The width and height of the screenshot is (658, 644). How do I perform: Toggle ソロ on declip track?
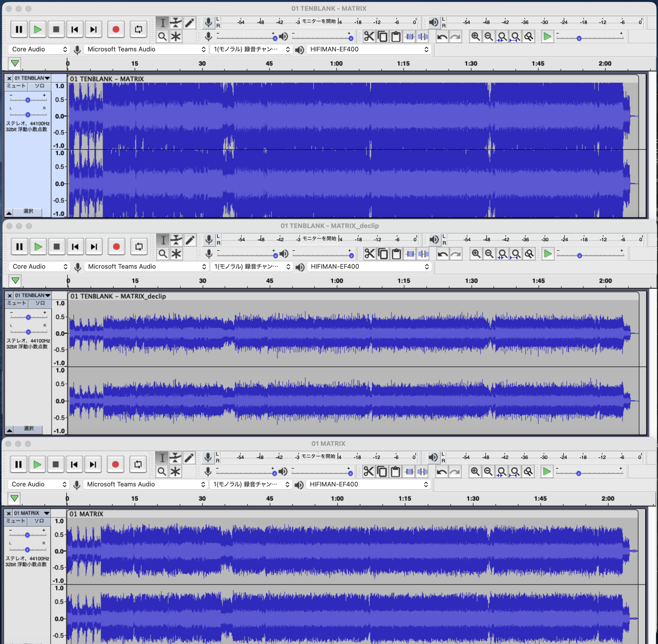pyautogui.click(x=40, y=303)
